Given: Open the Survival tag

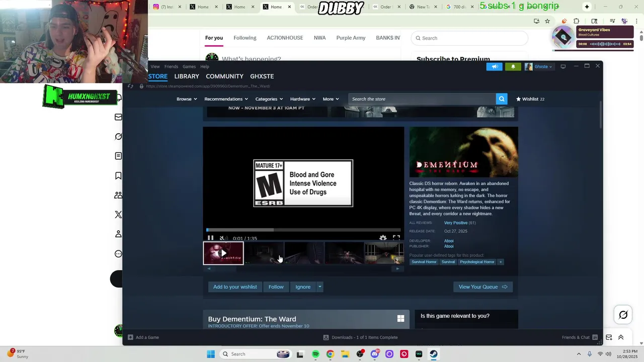Looking at the screenshot, I should 448,262.
